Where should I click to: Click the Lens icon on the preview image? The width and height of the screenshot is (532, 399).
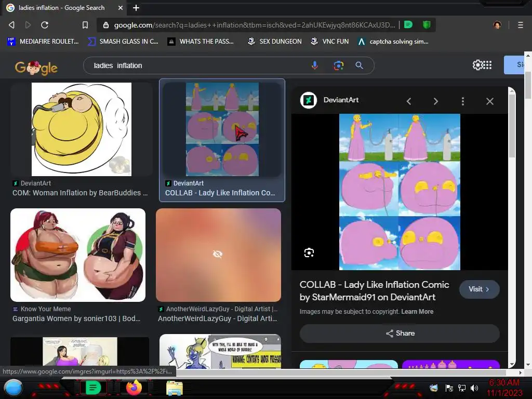tap(309, 253)
